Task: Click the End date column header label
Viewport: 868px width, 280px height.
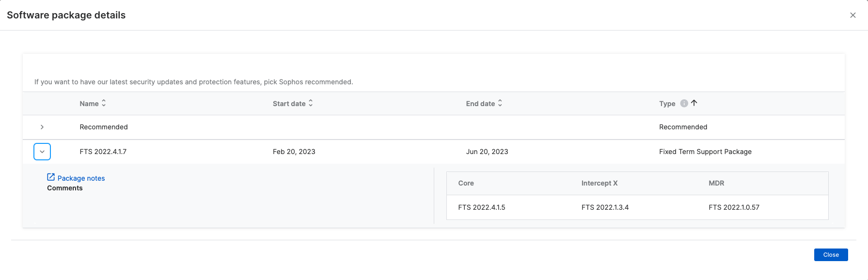Action: [x=480, y=104]
